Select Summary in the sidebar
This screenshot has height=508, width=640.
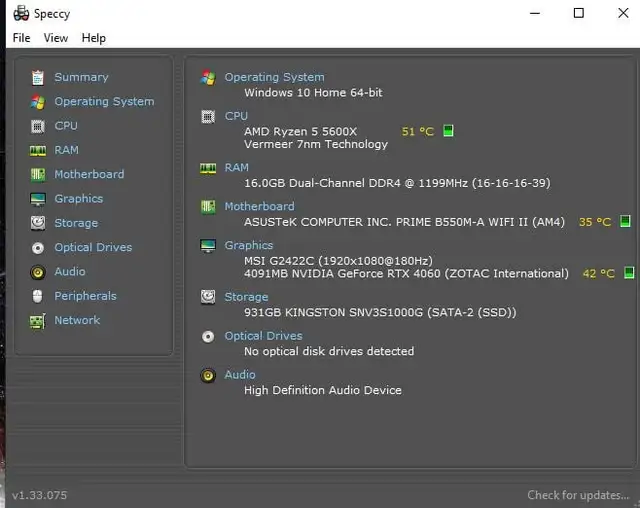82,77
